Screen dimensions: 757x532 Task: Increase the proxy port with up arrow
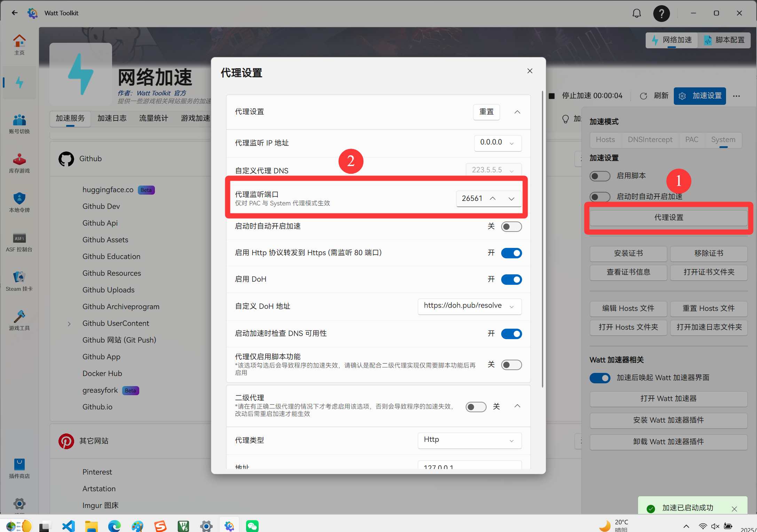click(492, 198)
